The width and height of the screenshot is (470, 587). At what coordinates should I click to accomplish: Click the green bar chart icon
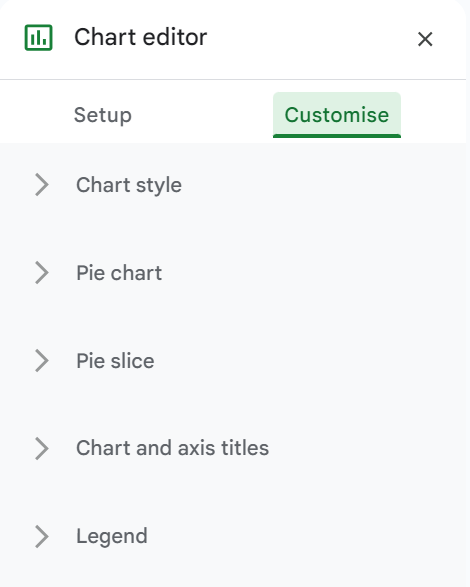coord(39,37)
